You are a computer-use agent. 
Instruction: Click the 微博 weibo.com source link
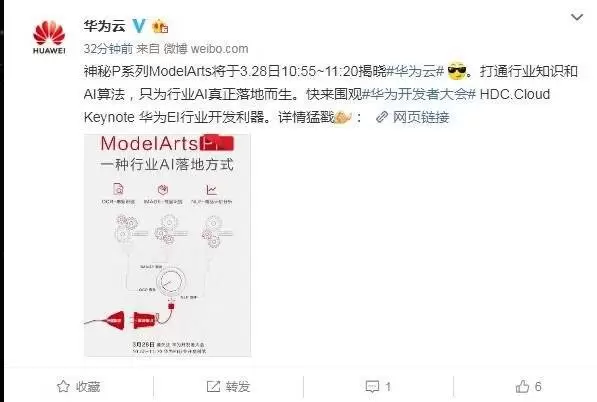pyautogui.click(x=206, y=49)
